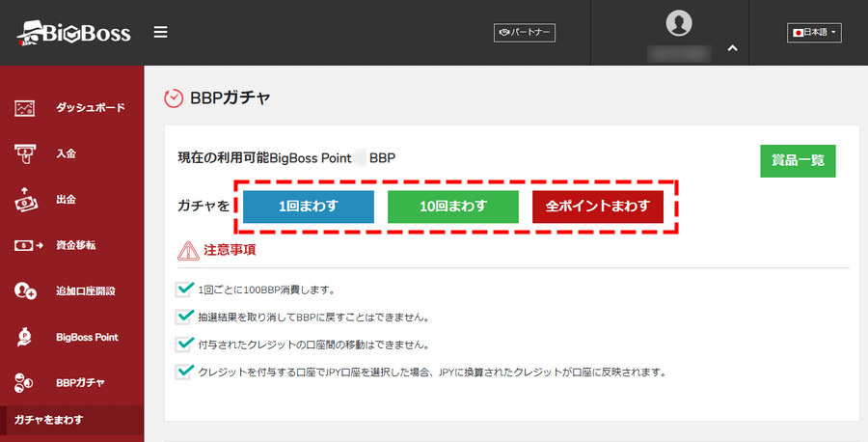Toggle checkbox for 抽選結果を取り消して note
The image size is (868, 442).
[183, 317]
